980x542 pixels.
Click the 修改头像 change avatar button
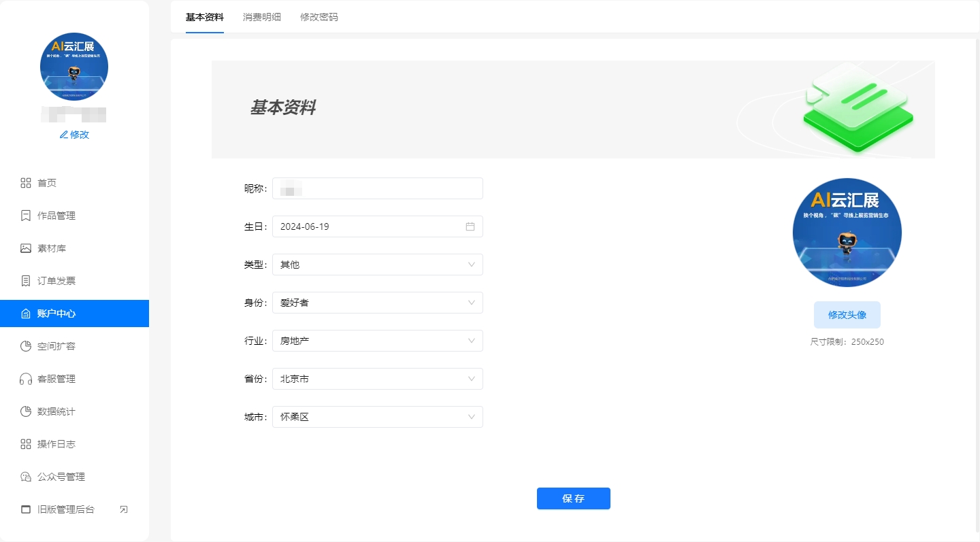click(x=847, y=315)
